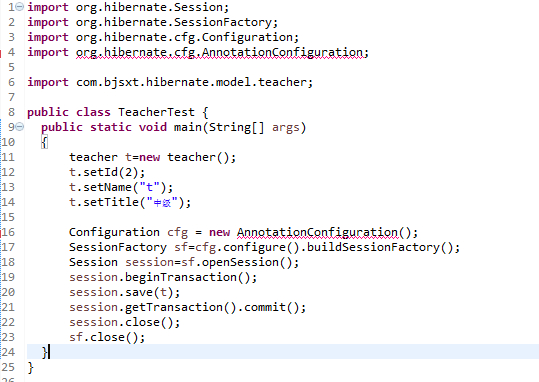Click the setTitle string literal on line 14
Viewport: 539px width, 382px height.
point(162,202)
